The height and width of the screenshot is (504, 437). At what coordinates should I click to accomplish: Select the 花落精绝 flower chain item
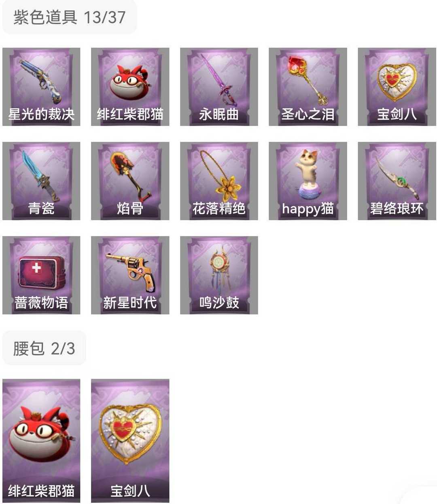(x=219, y=181)
